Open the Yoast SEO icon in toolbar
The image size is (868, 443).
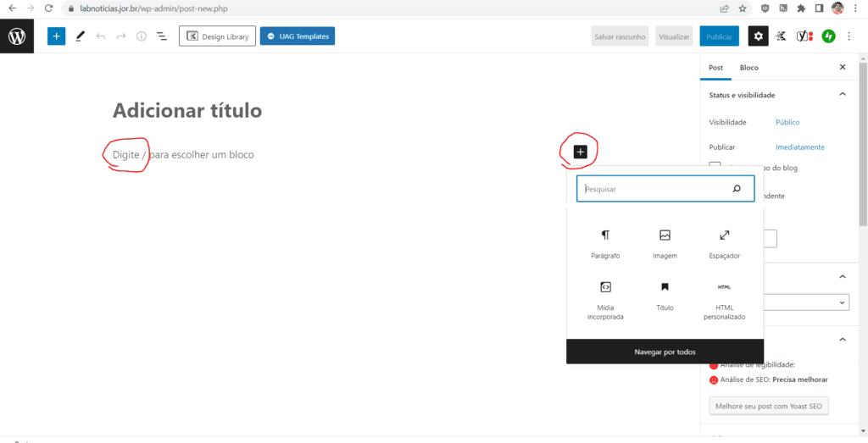[806, 36]
